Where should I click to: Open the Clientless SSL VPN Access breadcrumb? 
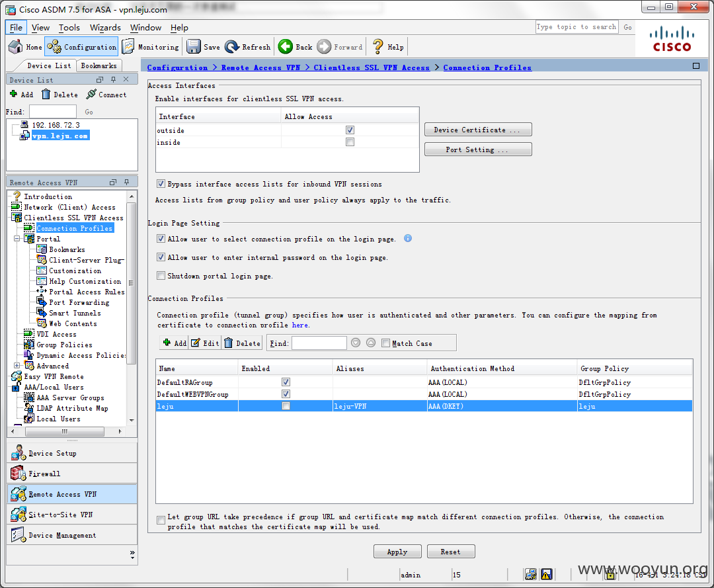(x=372, y=67)
